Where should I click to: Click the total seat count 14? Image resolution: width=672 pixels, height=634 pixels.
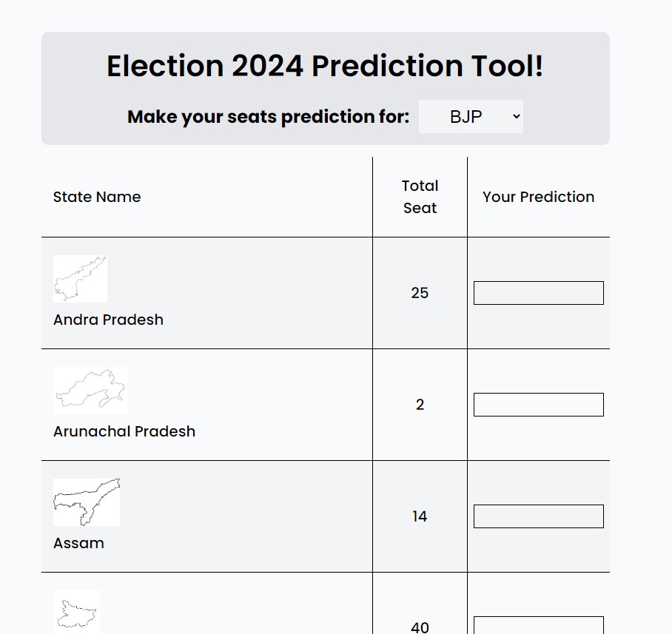pos(420,516)
